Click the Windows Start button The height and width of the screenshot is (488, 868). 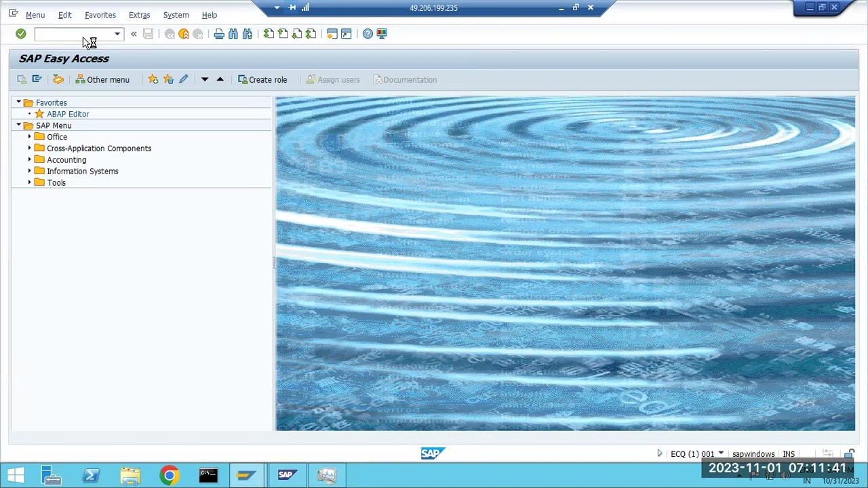click(x=16, y=476)
